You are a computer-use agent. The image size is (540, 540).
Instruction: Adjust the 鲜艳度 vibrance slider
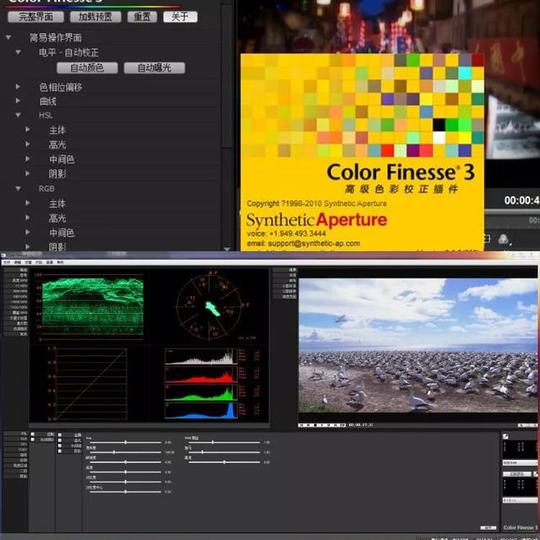[126, 462]
